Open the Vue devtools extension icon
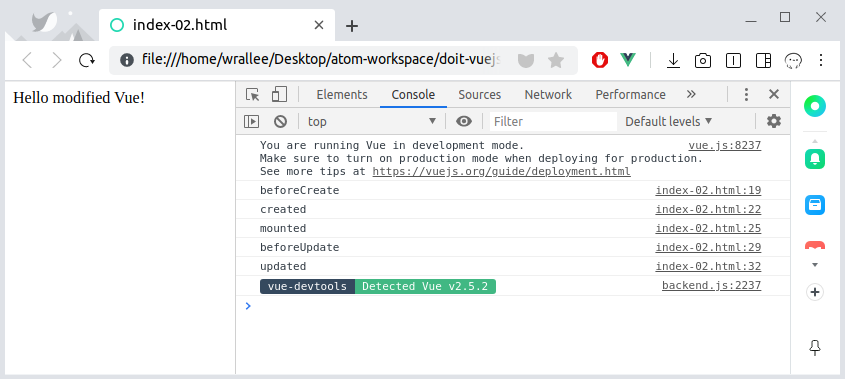Screen dimensions: 845x379 [x=628, y=60]
